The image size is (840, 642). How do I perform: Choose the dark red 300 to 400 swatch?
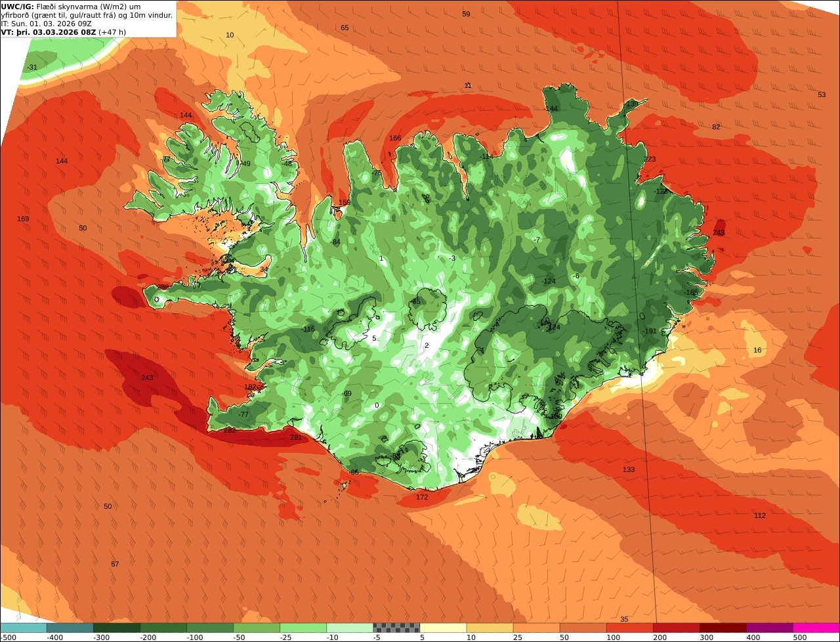[x=722, y=628]
